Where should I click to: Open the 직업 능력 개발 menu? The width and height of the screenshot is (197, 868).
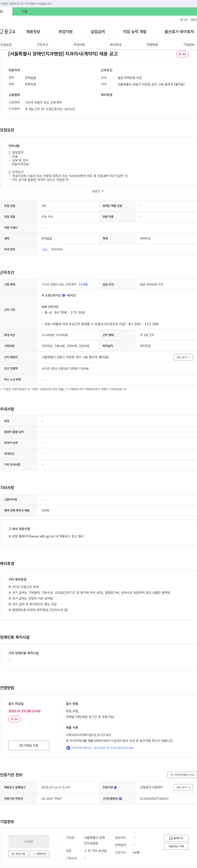tap(135, 32)
